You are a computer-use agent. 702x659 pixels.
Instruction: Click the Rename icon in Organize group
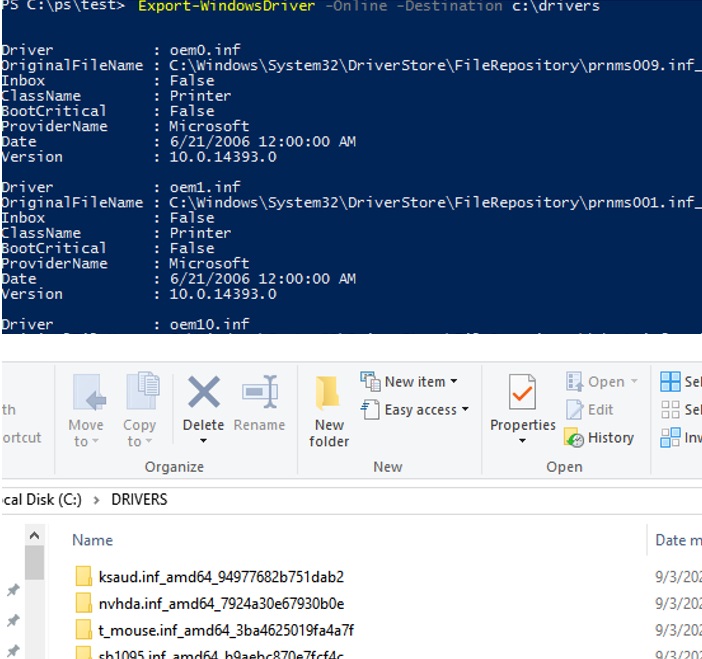tap(259, 394)
